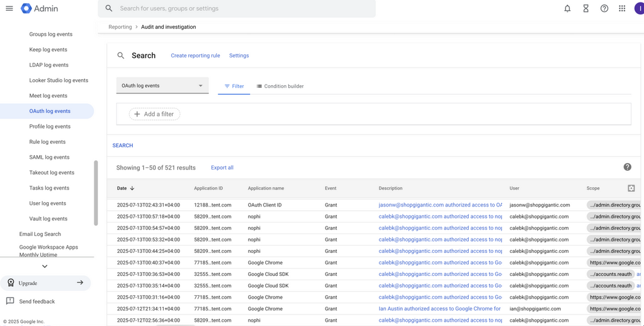The image size is (644, 326).
Task: Click the Reporting breadcrumb
Action: (x=120, y=27)
